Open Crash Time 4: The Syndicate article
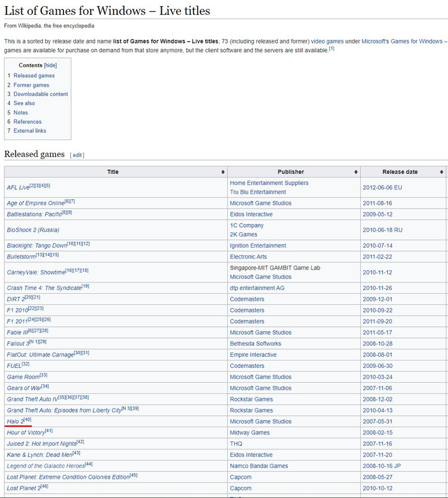 click(x=44, y=288)
